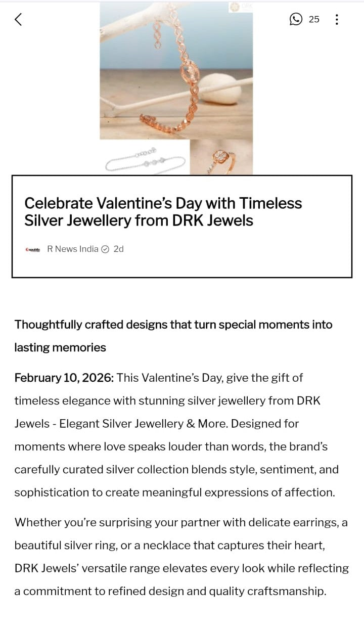This screenshot has width=364, height=631.
Task: Tap the verified badge beside R News India
Action: tap(105, 249)
